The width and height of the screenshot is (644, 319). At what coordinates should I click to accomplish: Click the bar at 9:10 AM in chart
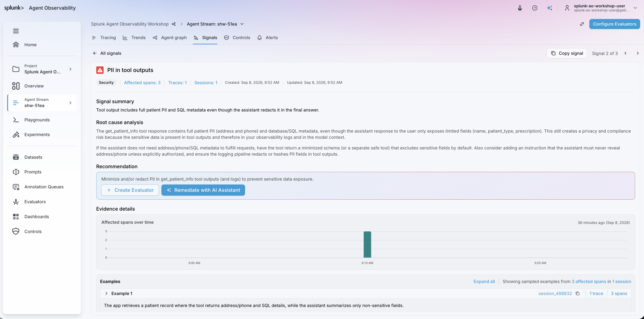tap(367, 244)
